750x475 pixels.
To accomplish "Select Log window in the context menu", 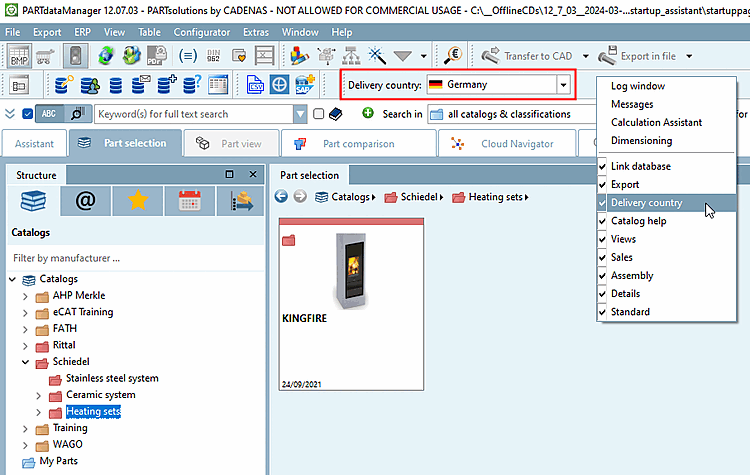I will point(666,86).
